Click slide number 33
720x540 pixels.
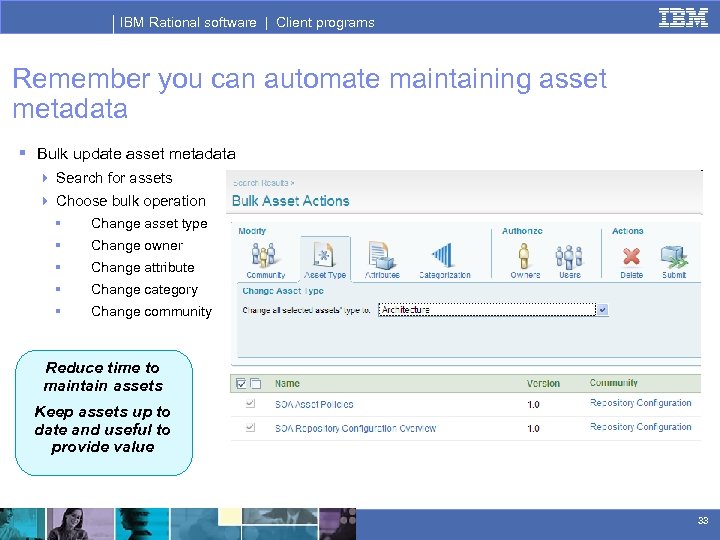click(703, 520)
